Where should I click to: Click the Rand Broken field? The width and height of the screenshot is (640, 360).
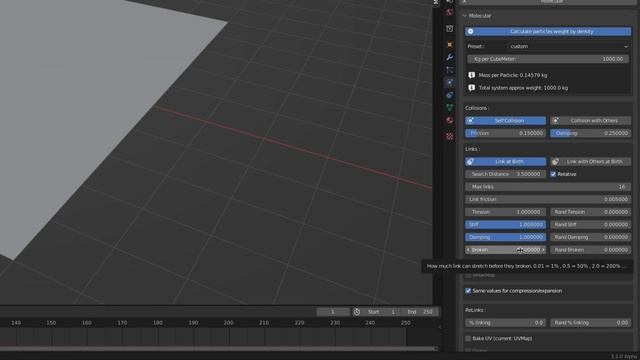590,250
